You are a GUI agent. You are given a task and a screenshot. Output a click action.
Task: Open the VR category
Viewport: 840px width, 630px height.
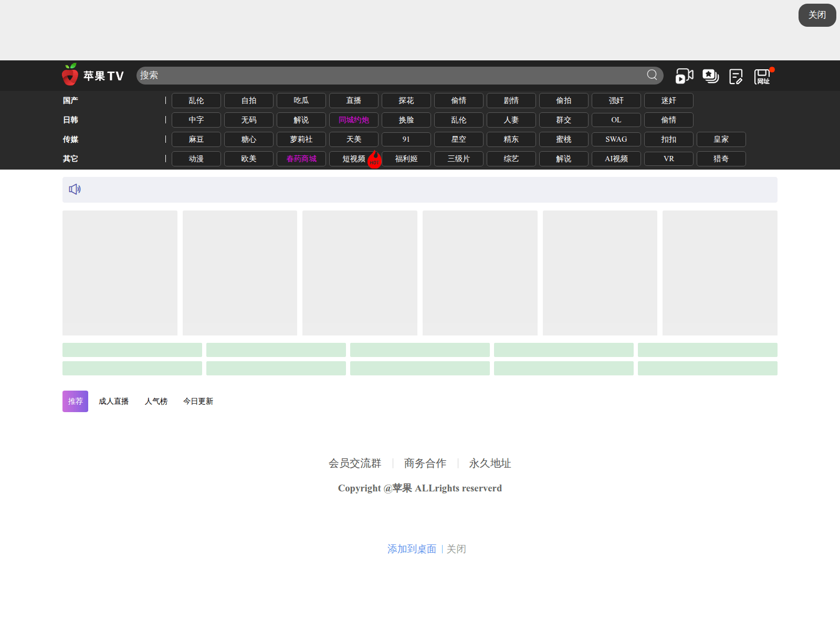[669, 159]
